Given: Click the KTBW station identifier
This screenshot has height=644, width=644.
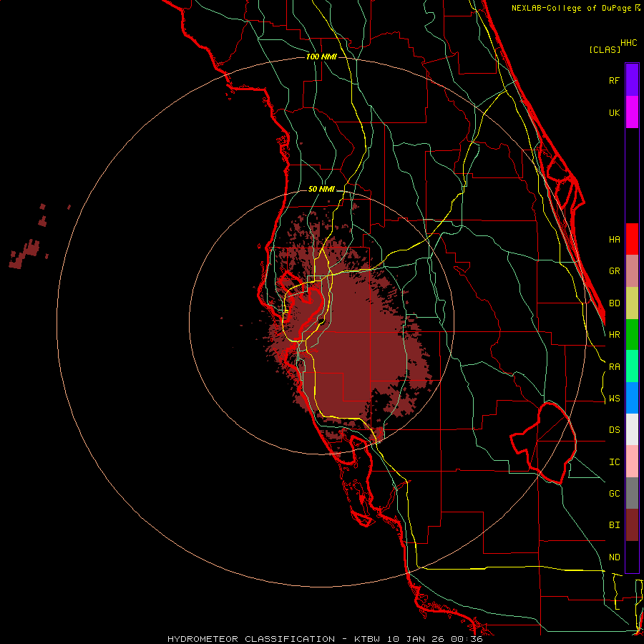Looking at the screenshot, I should pos(367,639).
